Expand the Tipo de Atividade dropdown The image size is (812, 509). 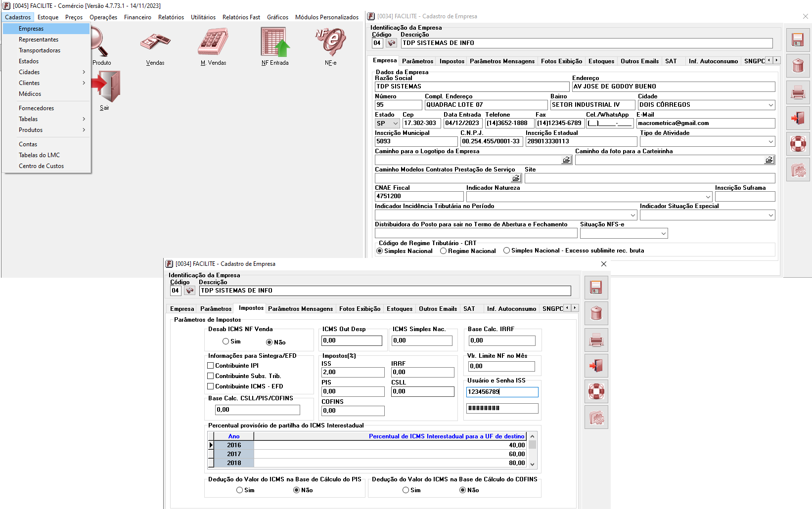tap(770, 141)
